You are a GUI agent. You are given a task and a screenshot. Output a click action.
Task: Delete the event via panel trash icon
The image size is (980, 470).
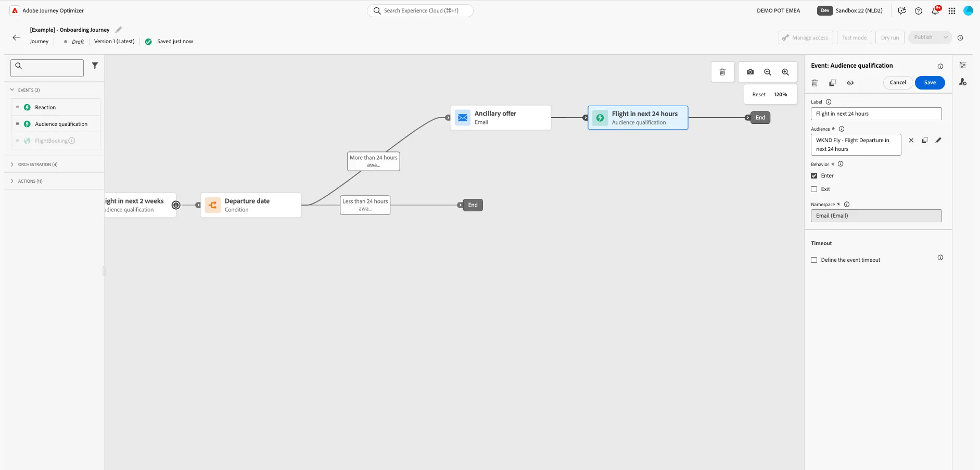pos(815,83)
